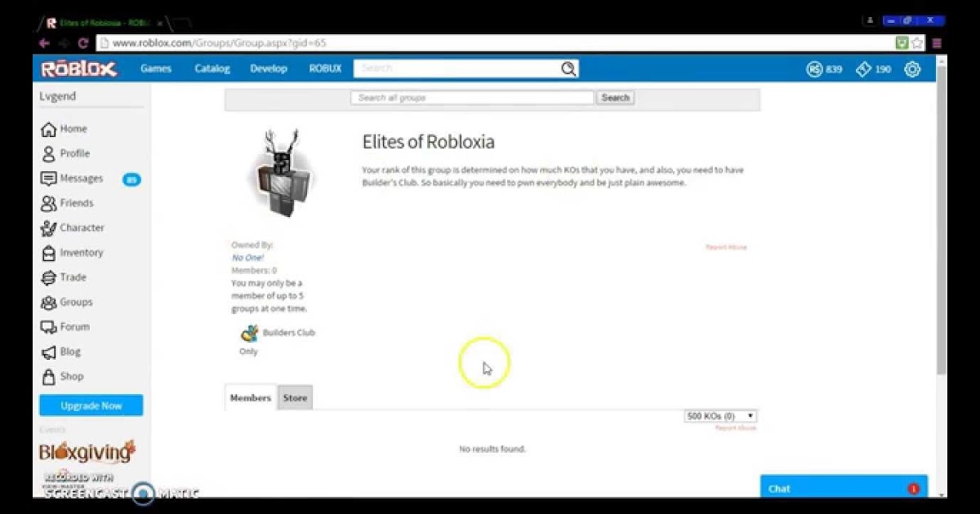Open the 500 KOs rank dropdown

(720, 416)
